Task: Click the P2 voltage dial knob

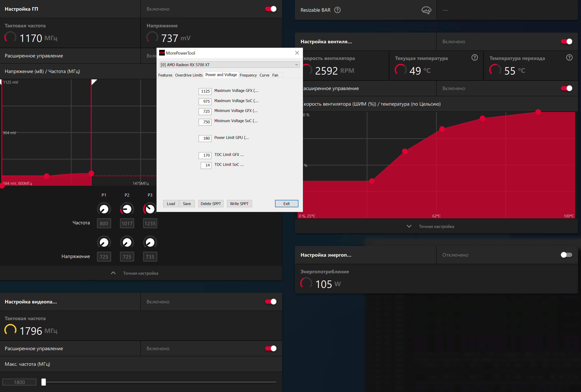Action: click(127, 242)
